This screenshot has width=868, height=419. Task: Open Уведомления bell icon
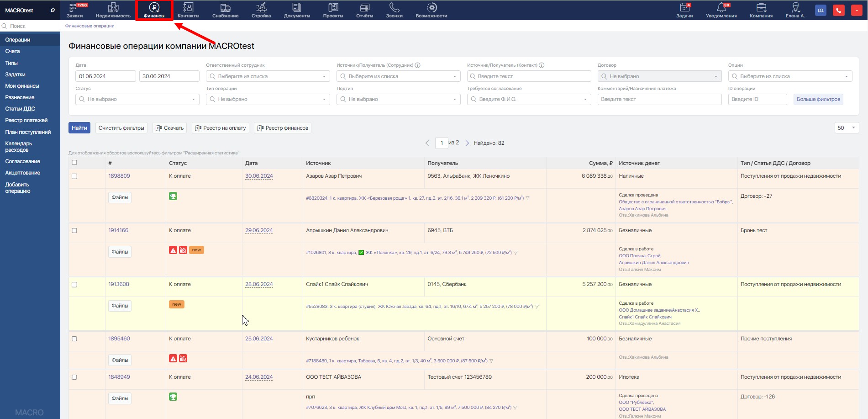(721, 8)
